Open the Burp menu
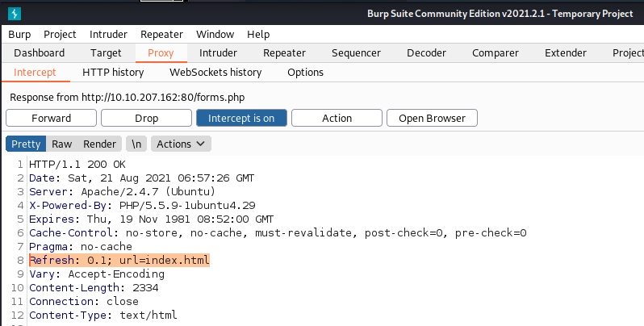The width and height of the screenshot is (644, 326). point(19,35)
